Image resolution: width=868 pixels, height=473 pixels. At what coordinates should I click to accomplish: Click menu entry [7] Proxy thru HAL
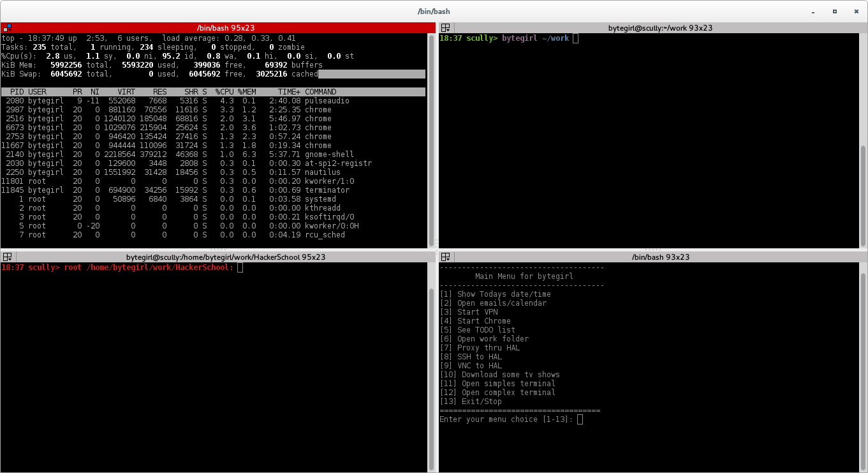(x=480, y=348)
